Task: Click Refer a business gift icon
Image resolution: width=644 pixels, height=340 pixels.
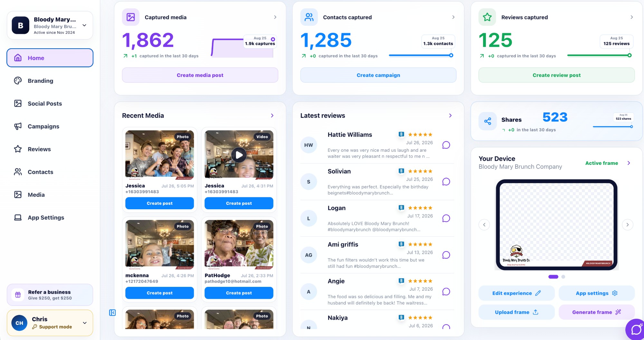Action: tap(18, 295)
